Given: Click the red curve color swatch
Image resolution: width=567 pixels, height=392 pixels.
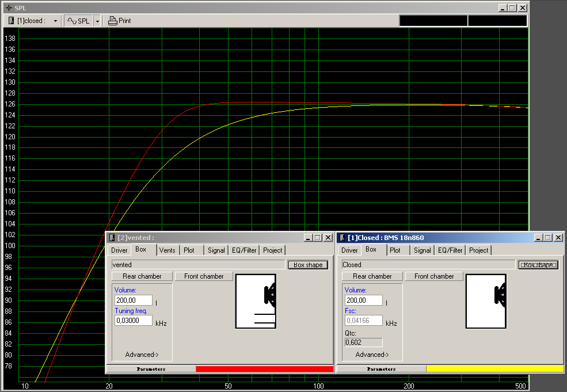Looking at the screenshot, I should pyautogui.click(x=265, y=369).
